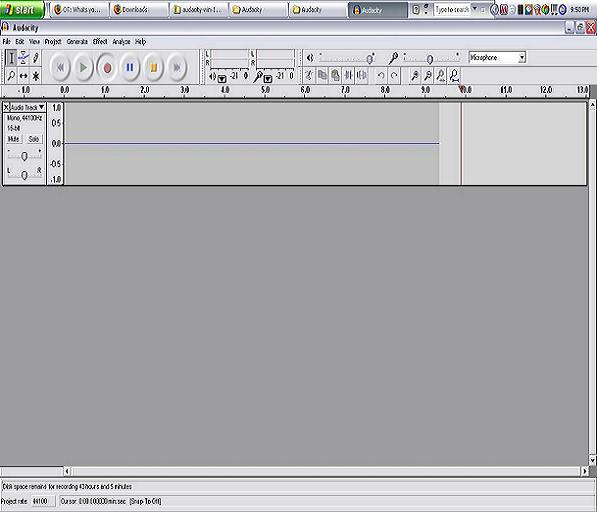Click the Paste clipboard icon
Screen dimensions: 597x512
335,75
